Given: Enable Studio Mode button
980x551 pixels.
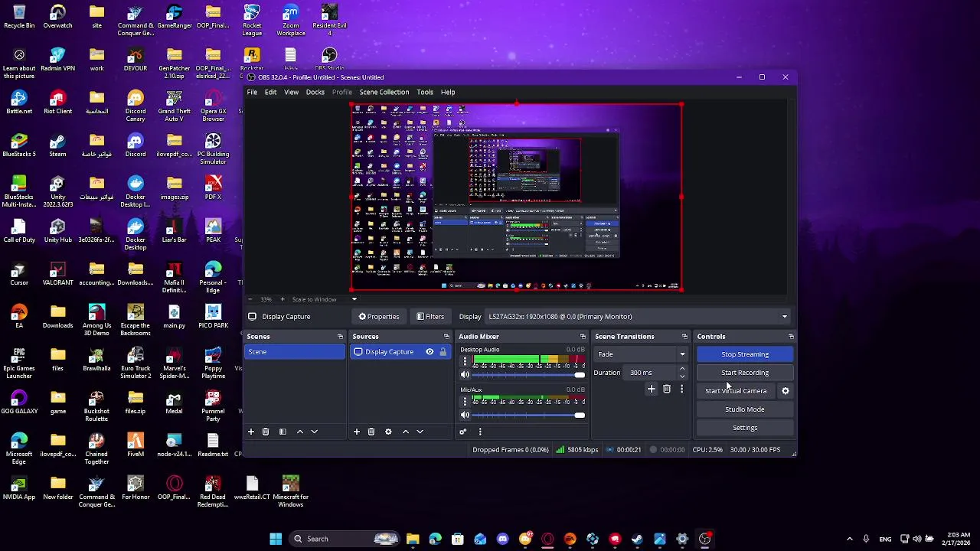Looking at the screenshot, I should click(x=745, y=409).
